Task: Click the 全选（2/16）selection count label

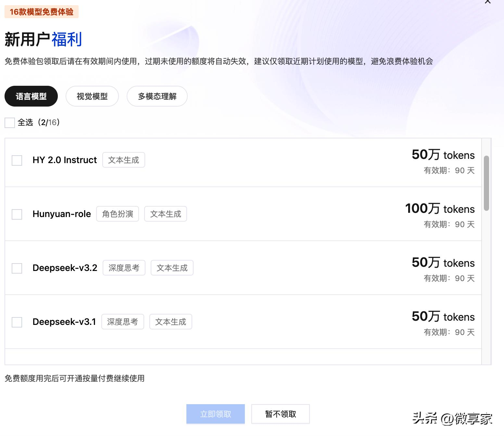Action: click(x=39, y=122)
